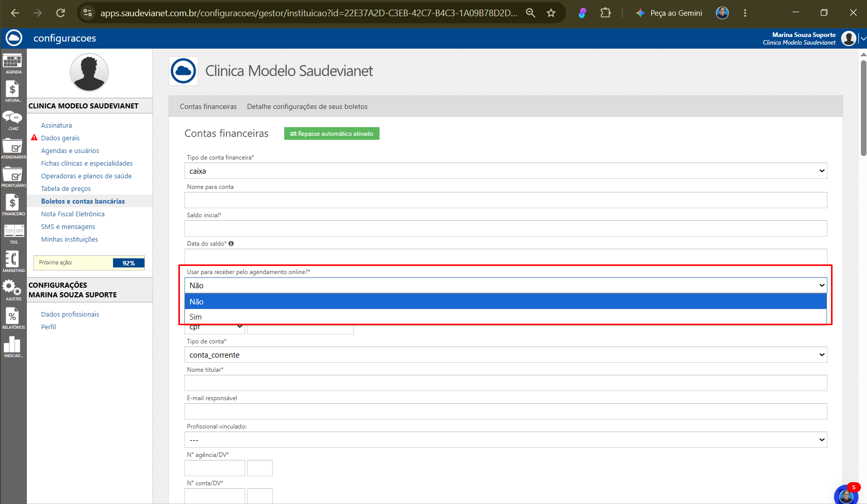Open the Ajustes gear icon

click(13, 290)
